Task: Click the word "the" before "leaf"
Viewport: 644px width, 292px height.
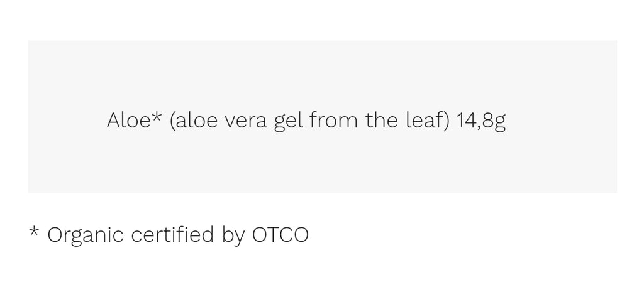Action: point(382,121)
